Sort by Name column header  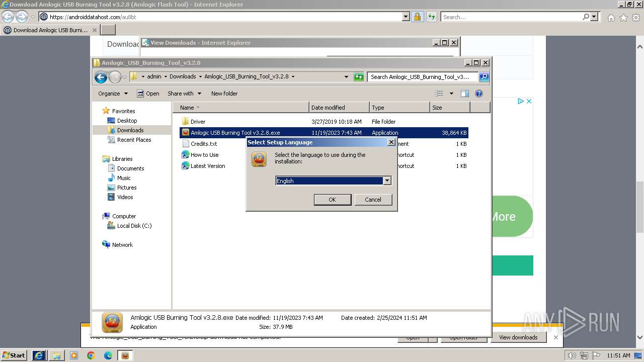coord(241,108)
